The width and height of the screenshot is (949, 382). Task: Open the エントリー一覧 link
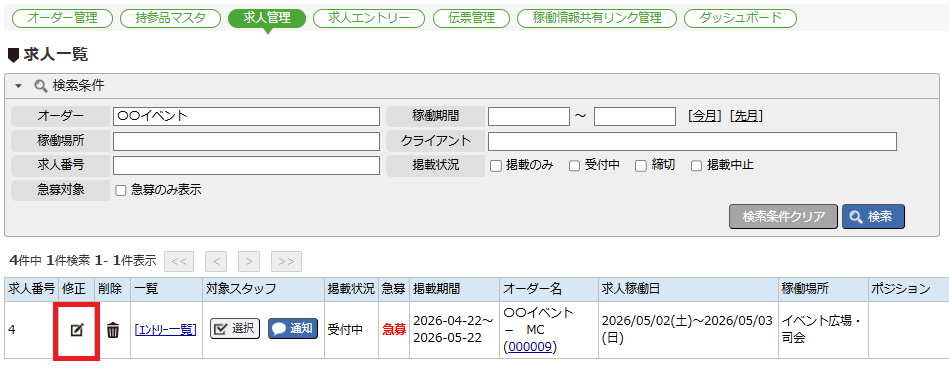(166, 330)
